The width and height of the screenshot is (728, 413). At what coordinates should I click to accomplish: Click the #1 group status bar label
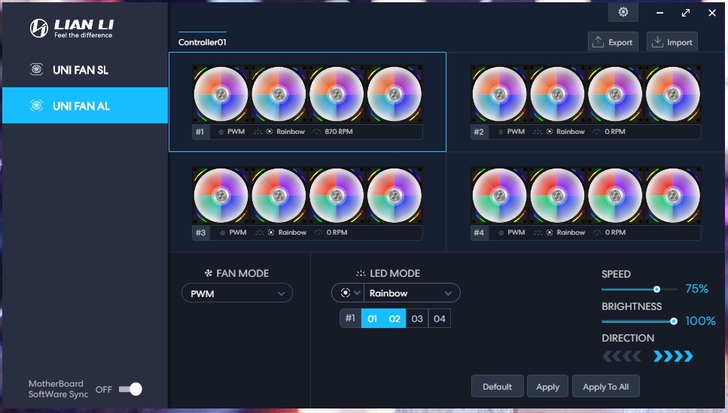tap(200, 132)
